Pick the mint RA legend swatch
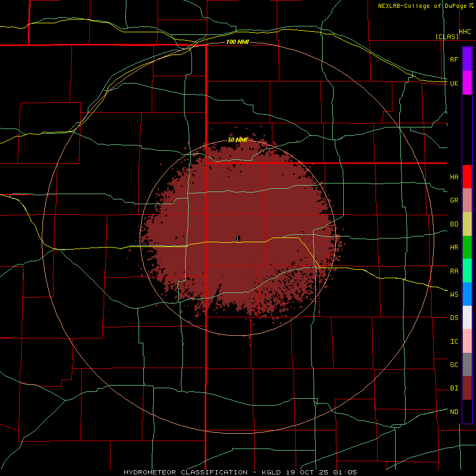The image size is (476, 476). click(467, 271)
